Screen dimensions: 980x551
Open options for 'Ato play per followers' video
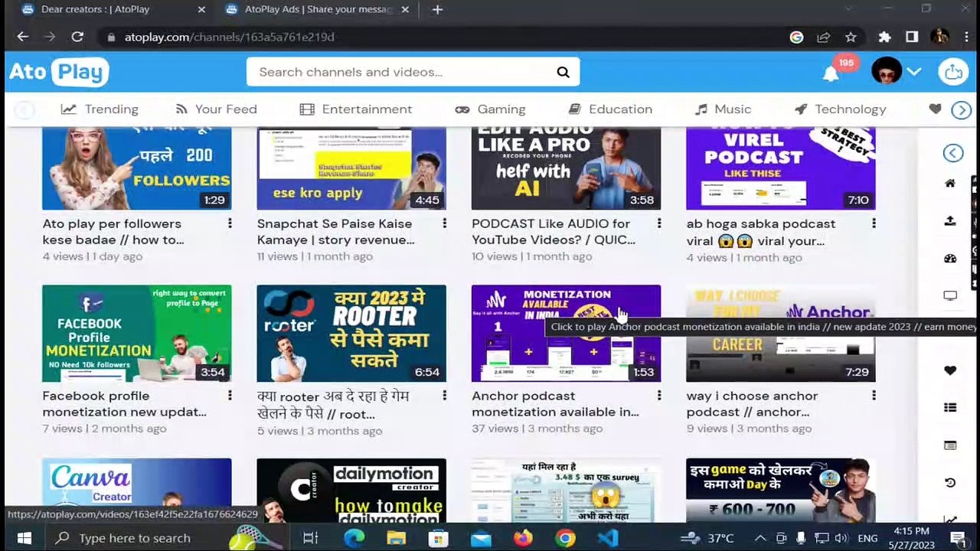click(230, 223)
